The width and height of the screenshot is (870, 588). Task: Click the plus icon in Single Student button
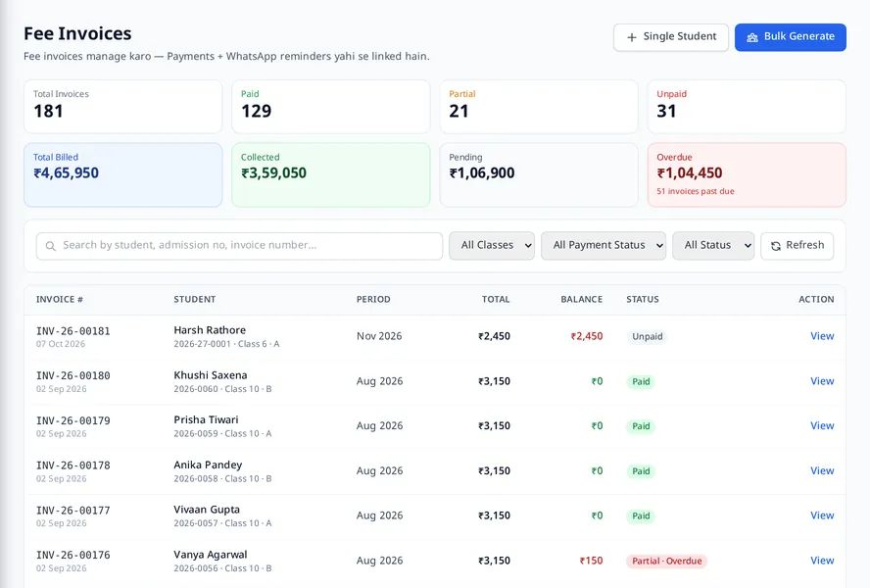[x=631, y=37]
